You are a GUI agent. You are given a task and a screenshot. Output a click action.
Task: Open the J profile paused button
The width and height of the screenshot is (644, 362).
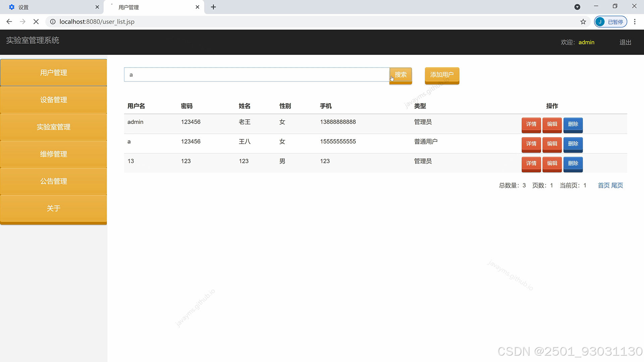610,22
